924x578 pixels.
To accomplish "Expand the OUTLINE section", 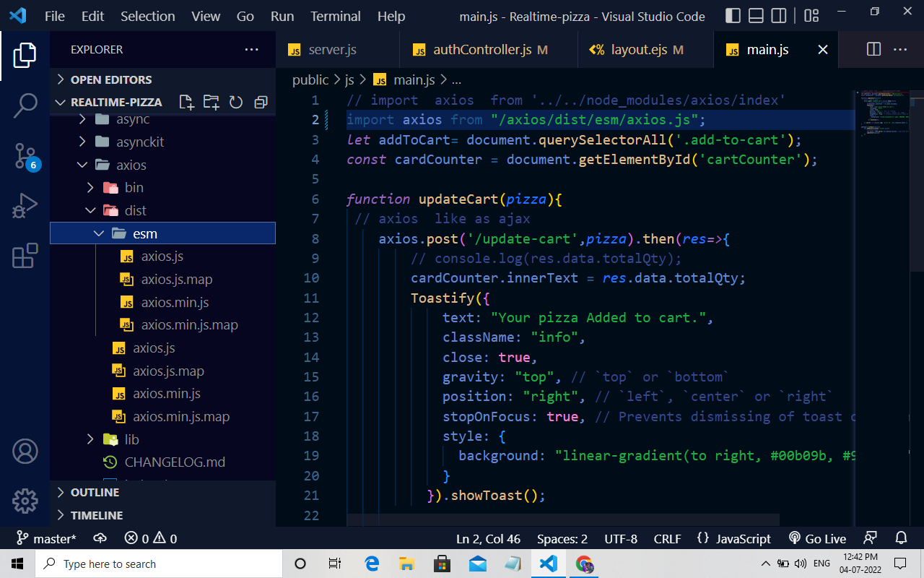I will coord(163,492).
